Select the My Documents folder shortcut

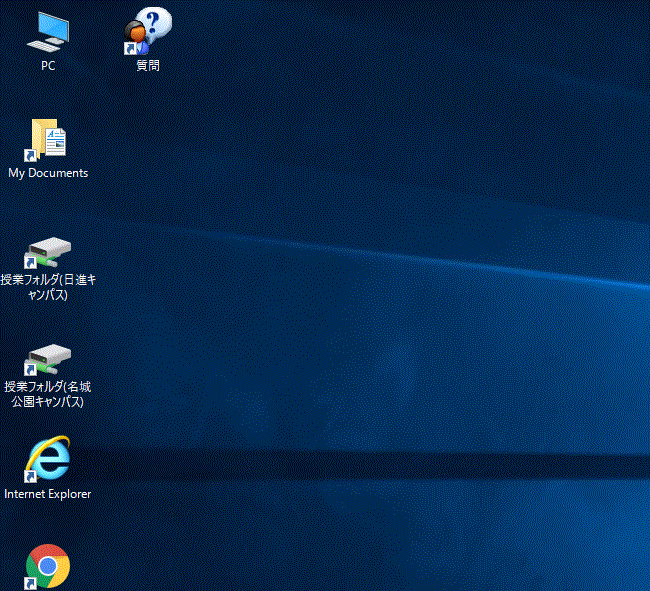46,140
